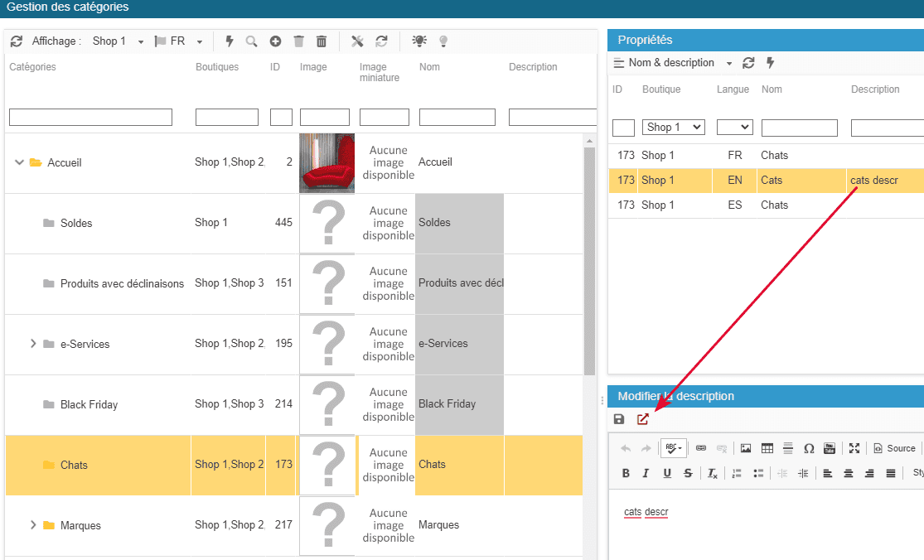Image resolution: width=924 pixels, height=560 pixels.
Task: Insert a table in the description editor
Action: [x=767, y=448]
